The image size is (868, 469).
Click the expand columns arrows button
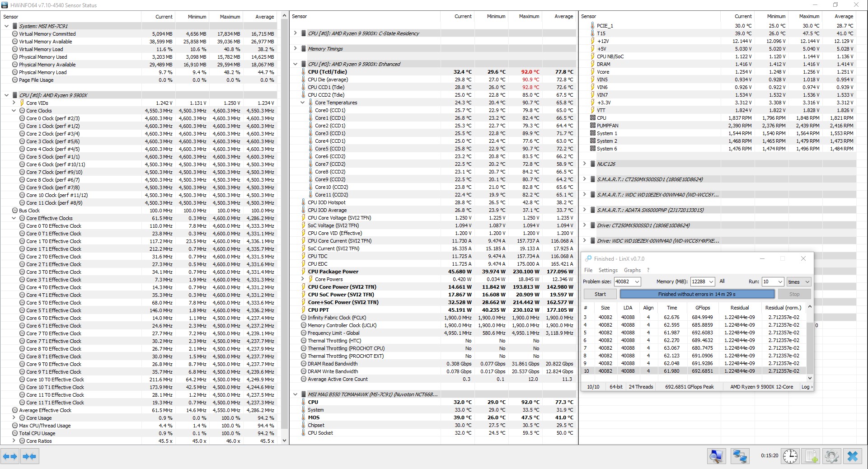pyautogui.click(x=10, y=456)
